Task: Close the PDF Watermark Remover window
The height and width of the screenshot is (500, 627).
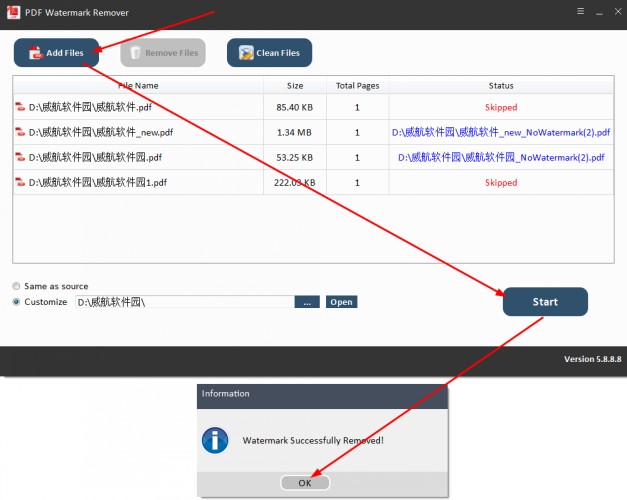Action: coord(618,12)
